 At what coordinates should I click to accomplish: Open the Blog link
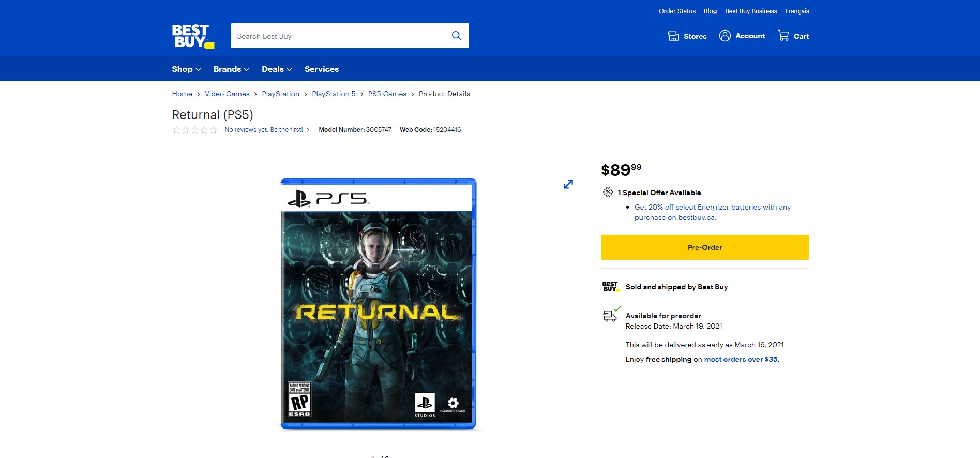(x=710, y=11)
